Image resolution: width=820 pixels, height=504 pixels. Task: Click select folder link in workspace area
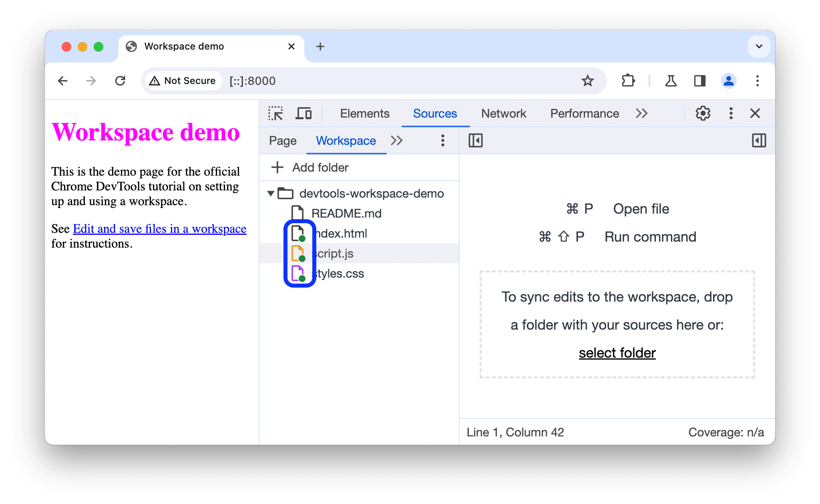click(617, 352)
